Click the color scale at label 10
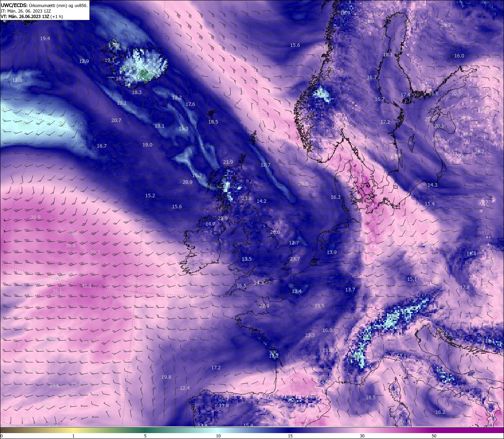The width and height of the screenshot is (504, 439). click(x=218, y=436)
